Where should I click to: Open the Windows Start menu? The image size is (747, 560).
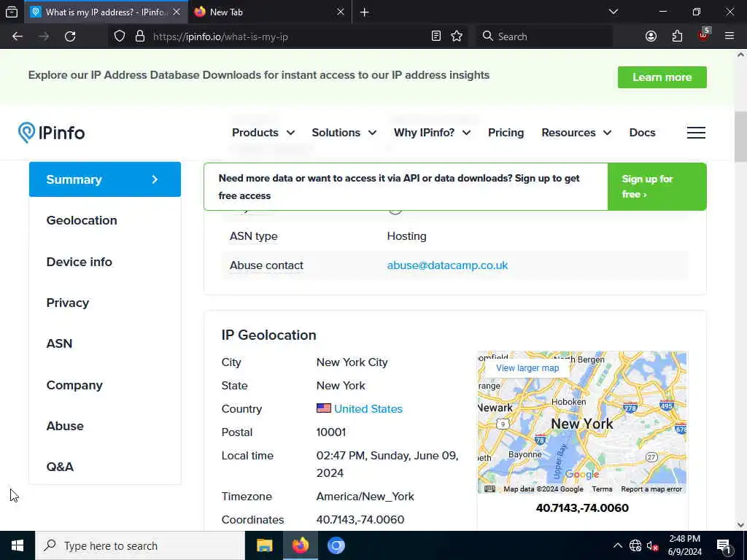(18, 545)
